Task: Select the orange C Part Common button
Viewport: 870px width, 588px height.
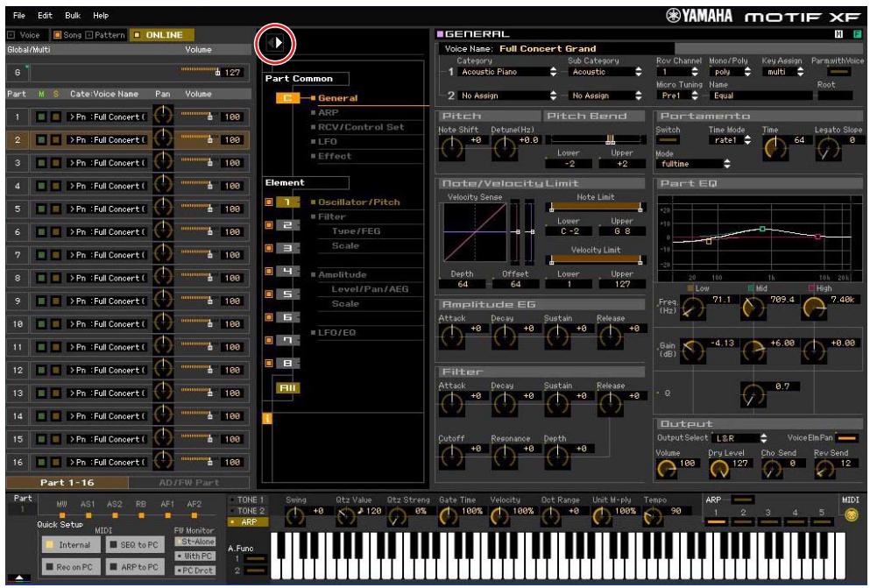Action: 287,98
